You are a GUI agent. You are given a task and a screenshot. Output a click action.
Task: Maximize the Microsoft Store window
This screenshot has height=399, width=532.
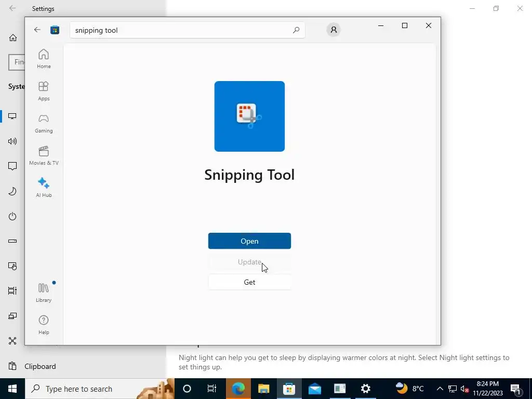coord(404,25)
